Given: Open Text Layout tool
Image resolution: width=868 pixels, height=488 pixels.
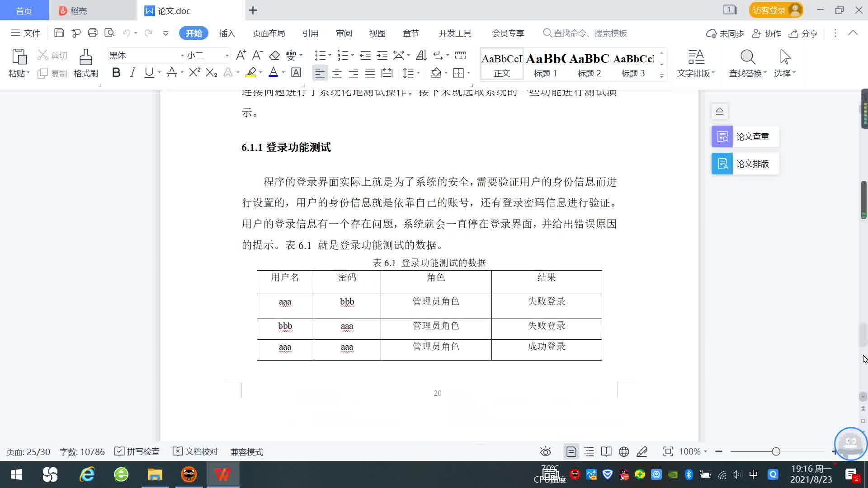Looking at the screenshot, I should pyautogui.click(x=696, y=63).
